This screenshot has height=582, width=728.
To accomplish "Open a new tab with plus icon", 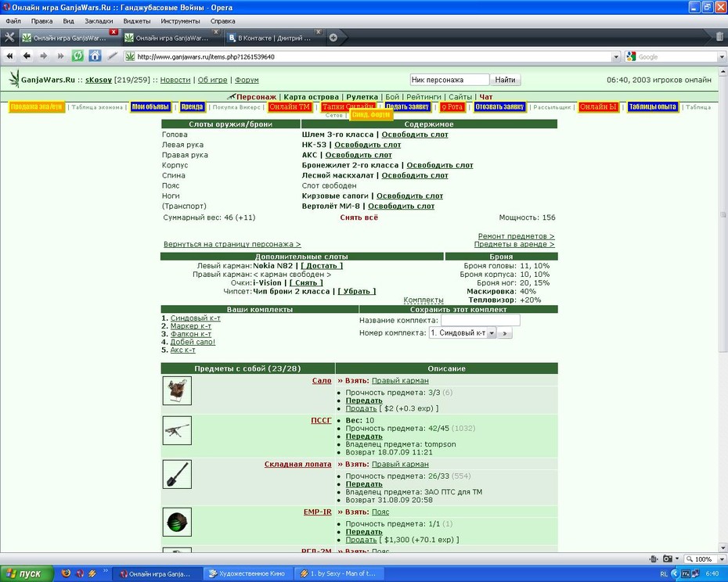I will point(333,38).
